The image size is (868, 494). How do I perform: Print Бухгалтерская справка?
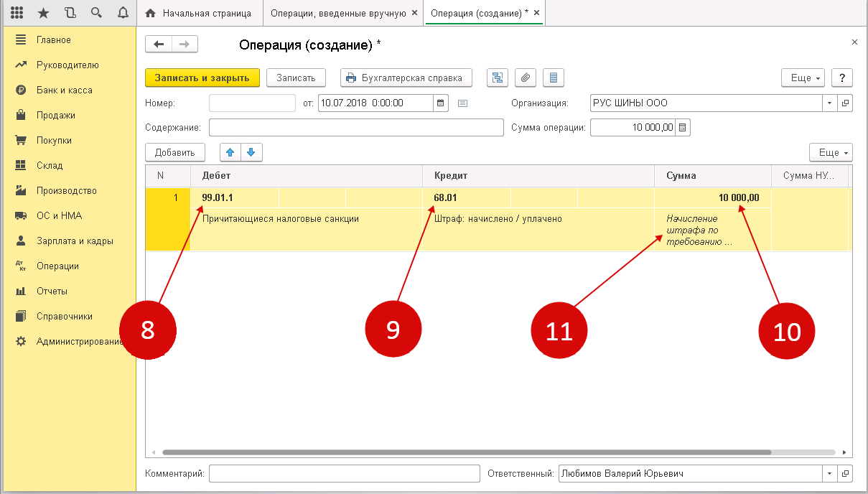click(406, 78)
